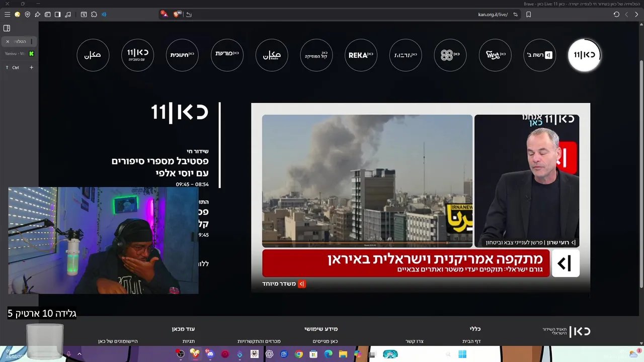Click the share arrow icon in address bar
The image size is (644, 362).
[189, 15]
